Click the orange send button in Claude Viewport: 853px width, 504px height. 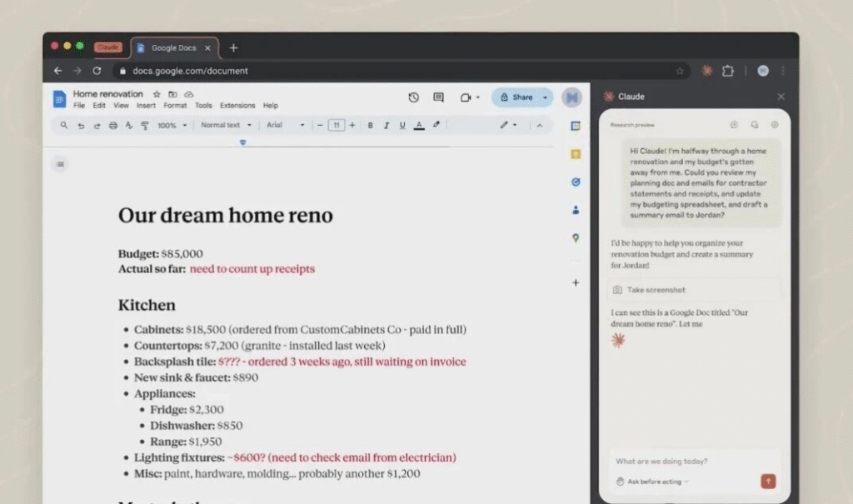point(768,481)
